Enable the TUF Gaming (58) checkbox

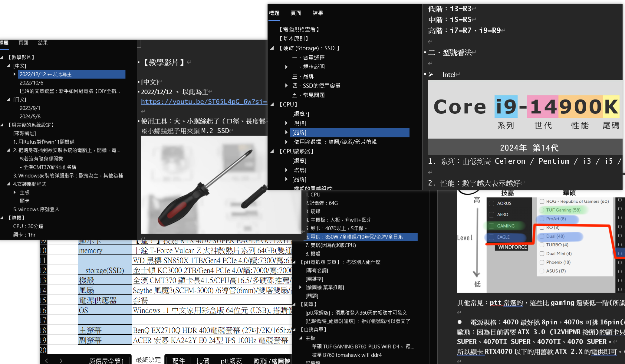tap(542, 210)
